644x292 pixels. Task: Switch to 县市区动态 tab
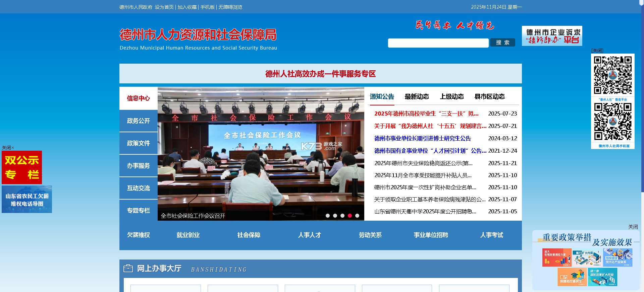tap(490, 97)
